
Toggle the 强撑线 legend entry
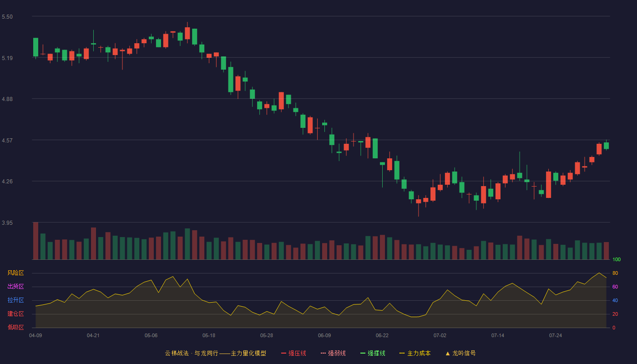(373, 353)
